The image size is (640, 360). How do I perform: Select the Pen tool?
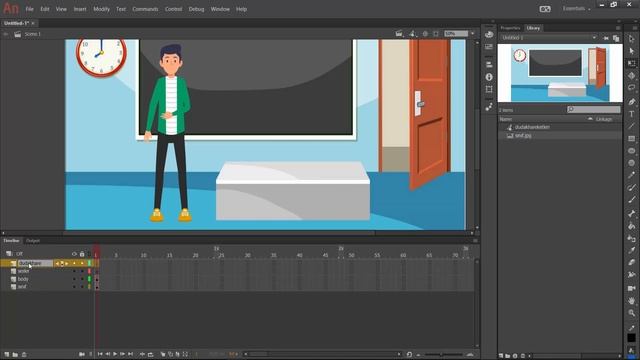[x=631, y=102]
